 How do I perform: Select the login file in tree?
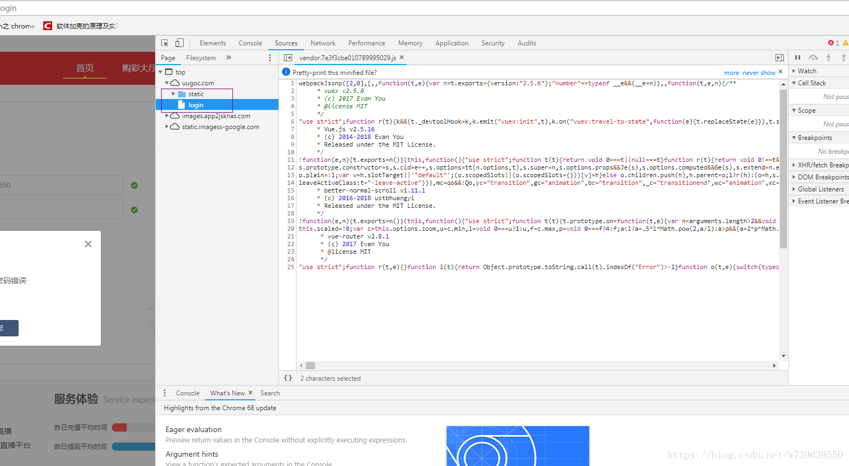coord(217,104)
